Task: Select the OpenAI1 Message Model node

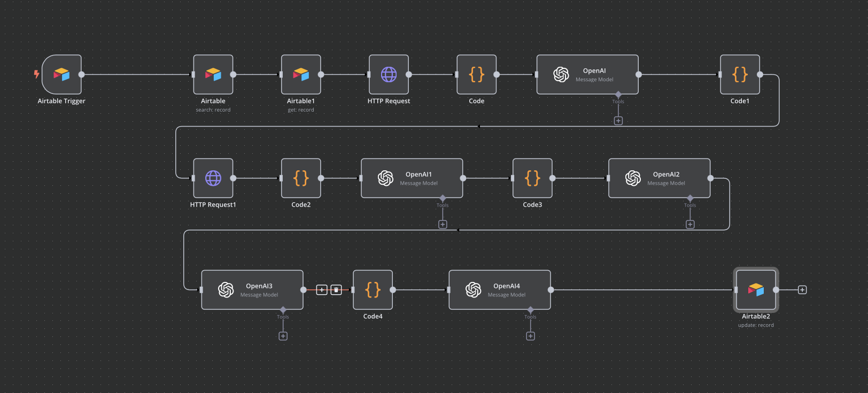Action: 412,178
